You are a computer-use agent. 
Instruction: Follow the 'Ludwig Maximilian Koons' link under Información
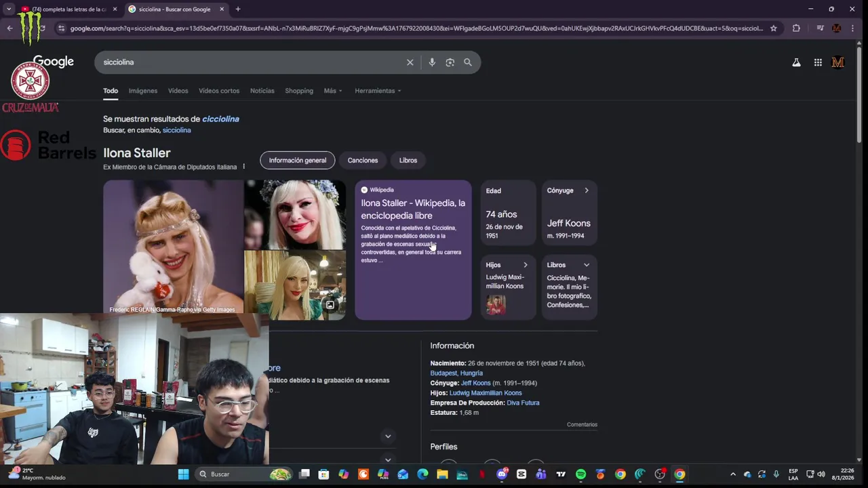pos(486,393)
